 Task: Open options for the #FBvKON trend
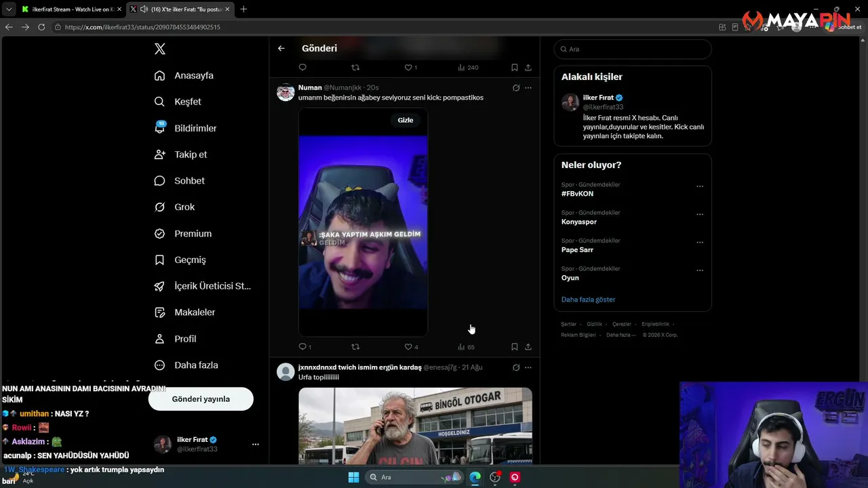tap(700, 186)
